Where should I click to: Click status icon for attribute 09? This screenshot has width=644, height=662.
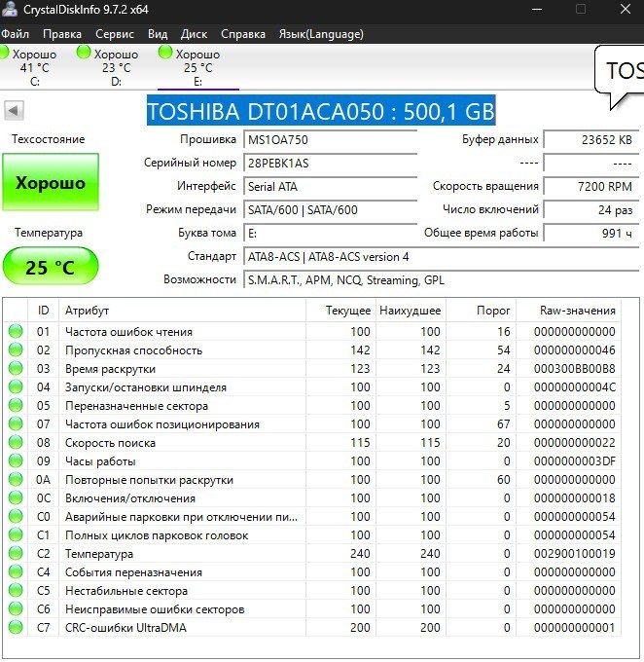[16, 461]
